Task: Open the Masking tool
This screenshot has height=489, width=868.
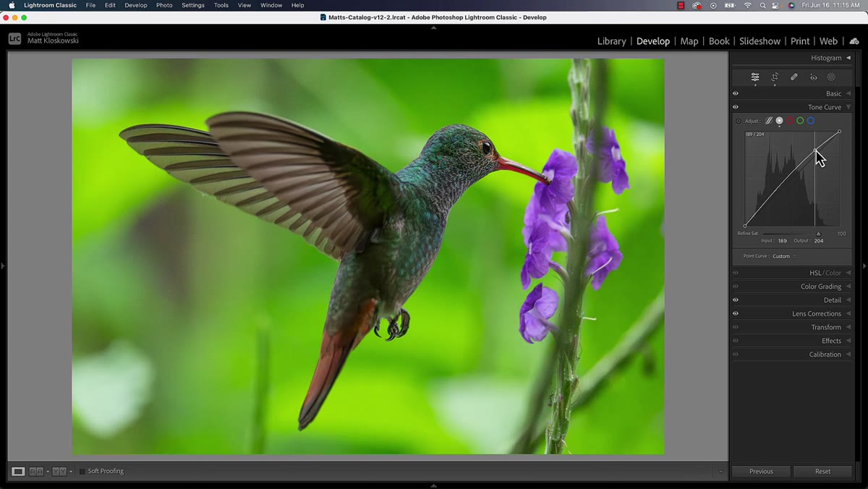Action: pos(831,77)
